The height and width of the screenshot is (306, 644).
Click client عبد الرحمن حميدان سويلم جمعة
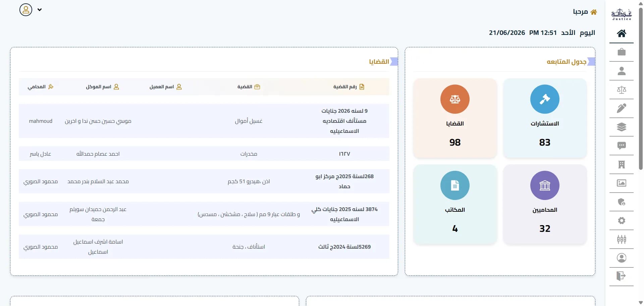pyautogui.click(x=98, y=214)
